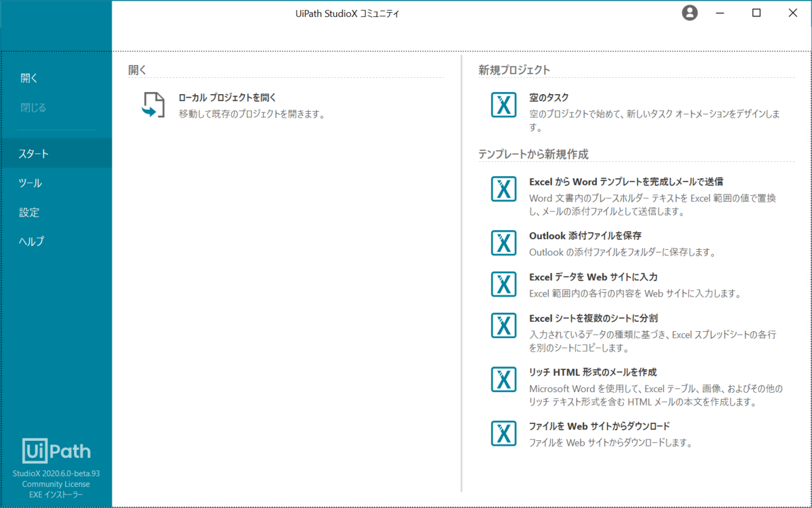This screenshot has height=508, width=812.
Task: Open ローカル プロジェクトを開く link
Action: tap(227, 98)
